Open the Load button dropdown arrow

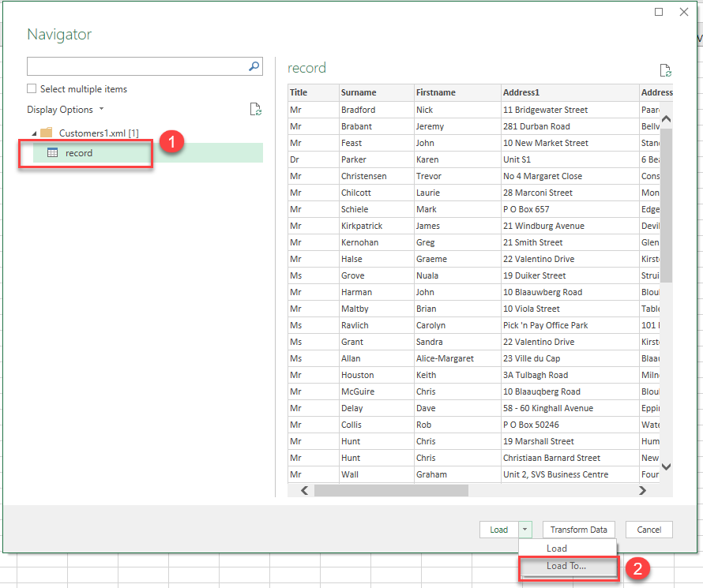525,530
